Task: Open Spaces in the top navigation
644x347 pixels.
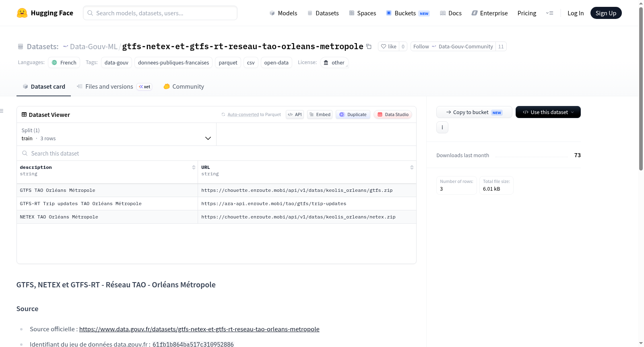Action: click(x=362, y=13)
